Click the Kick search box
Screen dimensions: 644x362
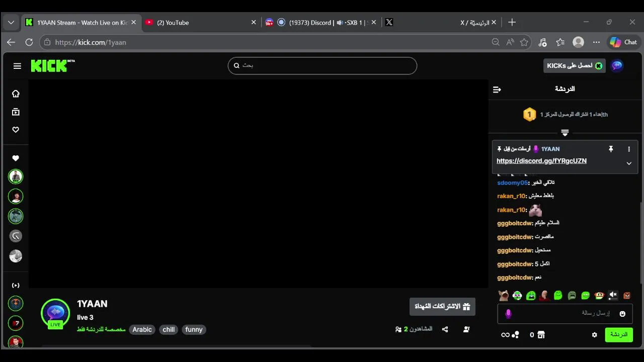pos(323,65)
